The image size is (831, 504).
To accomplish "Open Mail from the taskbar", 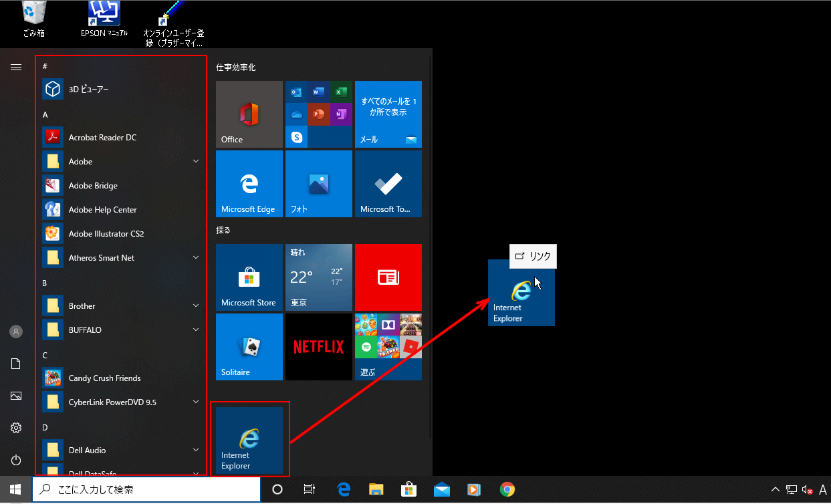I will tap(442, 490).
